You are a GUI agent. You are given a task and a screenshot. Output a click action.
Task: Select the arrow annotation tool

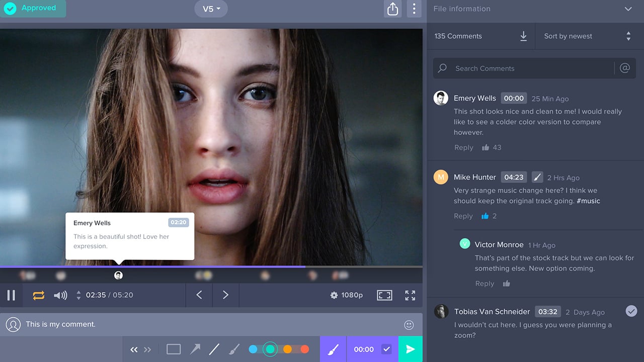coord(195,349)
